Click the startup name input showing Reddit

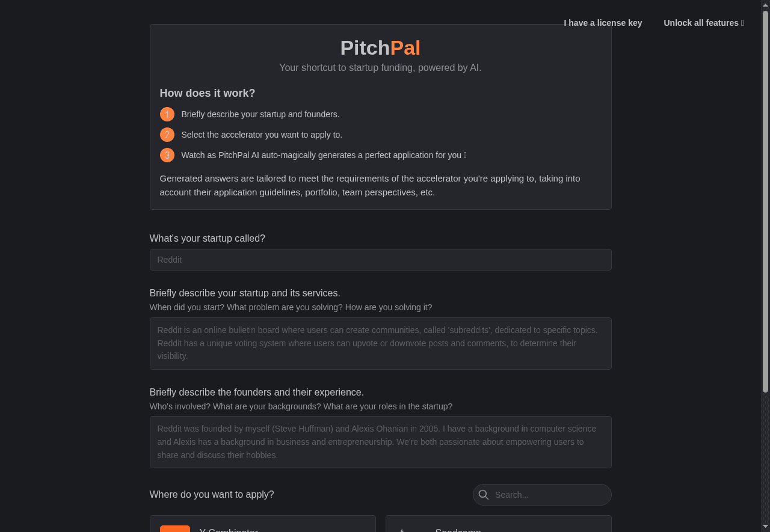pos(380,260)
